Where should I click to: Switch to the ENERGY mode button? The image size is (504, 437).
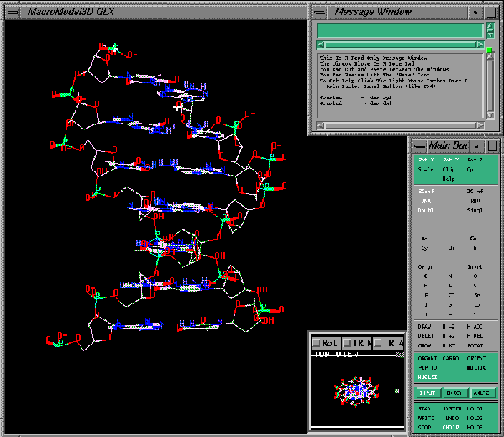point(454,393)
